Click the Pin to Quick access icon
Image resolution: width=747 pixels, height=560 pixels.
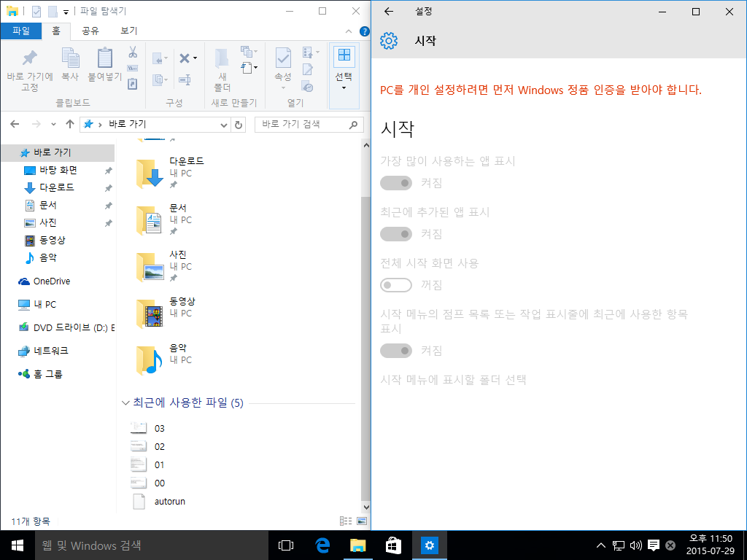pos(29,58)
